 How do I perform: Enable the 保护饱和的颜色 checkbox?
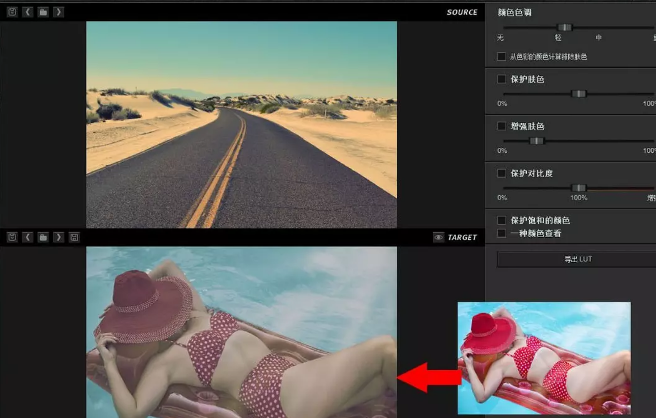(x=501, y=220)
